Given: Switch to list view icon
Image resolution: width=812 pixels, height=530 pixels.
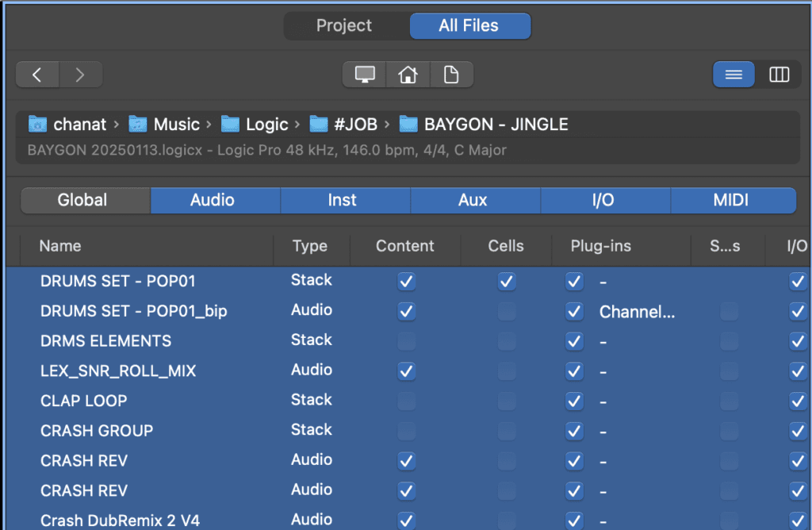Looking at the screenshot, I should pyautogui.click(x=733, y=75).
